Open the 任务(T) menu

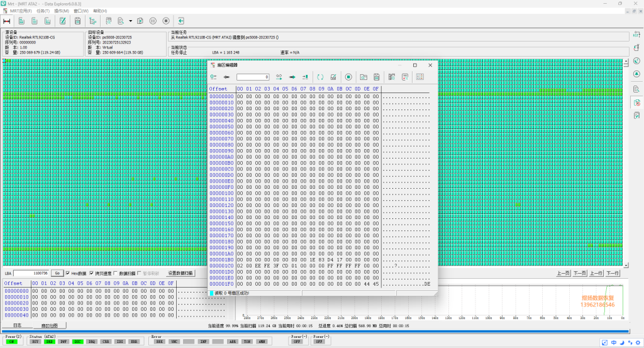43,11
